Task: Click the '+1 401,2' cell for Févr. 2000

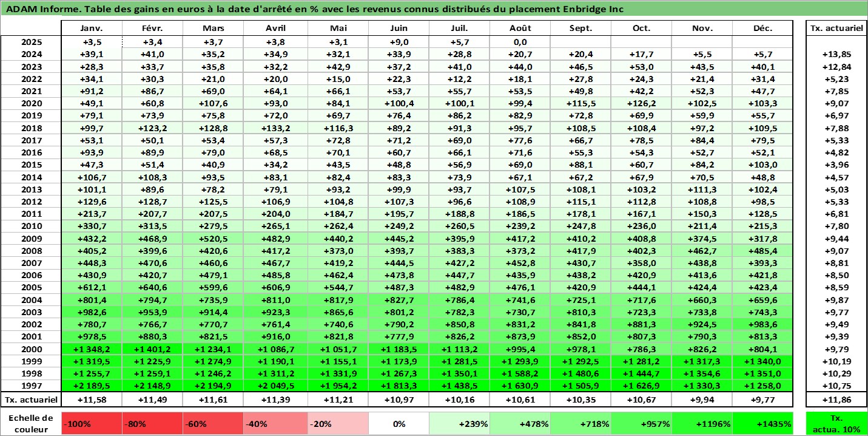Action: (x=152, y=349)
